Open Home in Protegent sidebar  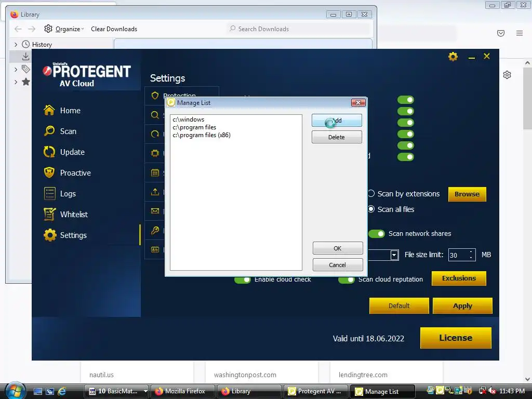coord(70,111)
